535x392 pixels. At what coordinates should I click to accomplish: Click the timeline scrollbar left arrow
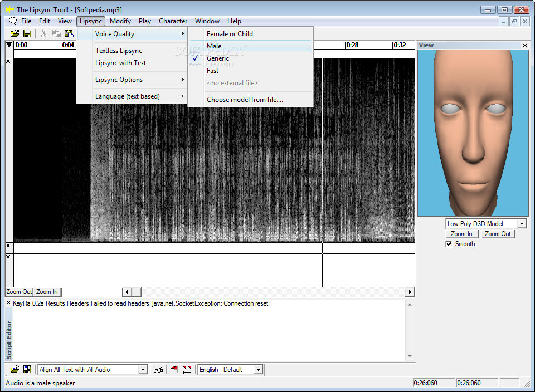coord(127,292)
